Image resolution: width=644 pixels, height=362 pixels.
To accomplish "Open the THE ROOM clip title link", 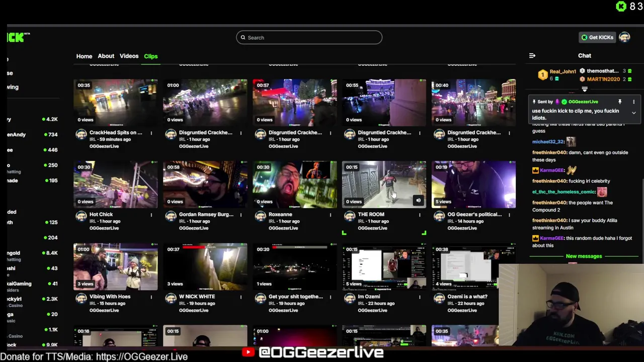I will pyautogui.click(x=371, y=215).
